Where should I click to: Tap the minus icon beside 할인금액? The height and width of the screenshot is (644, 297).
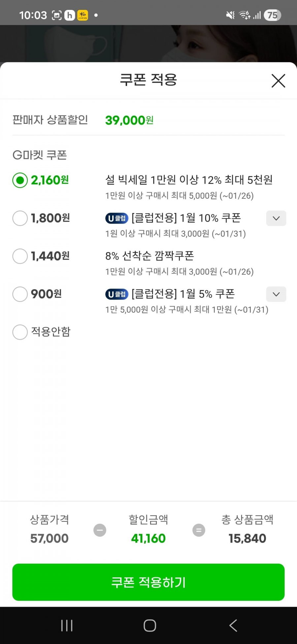coord(100,530)
